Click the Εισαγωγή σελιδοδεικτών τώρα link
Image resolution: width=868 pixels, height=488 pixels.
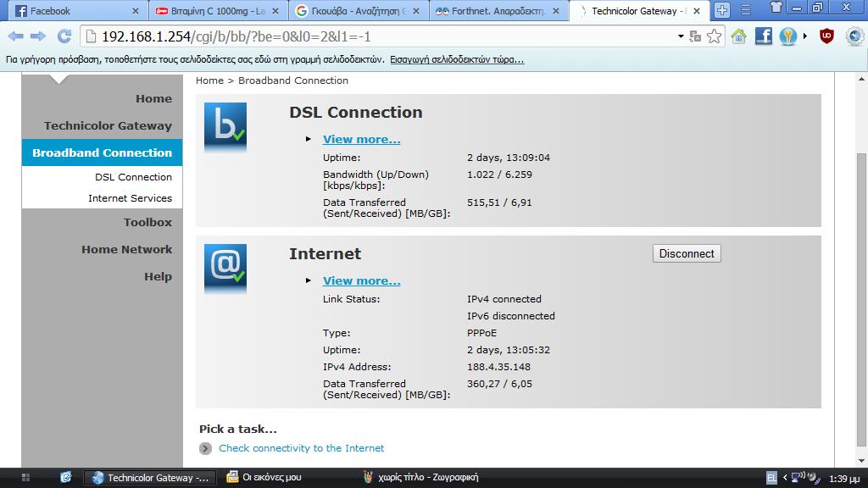coord(457,59)
